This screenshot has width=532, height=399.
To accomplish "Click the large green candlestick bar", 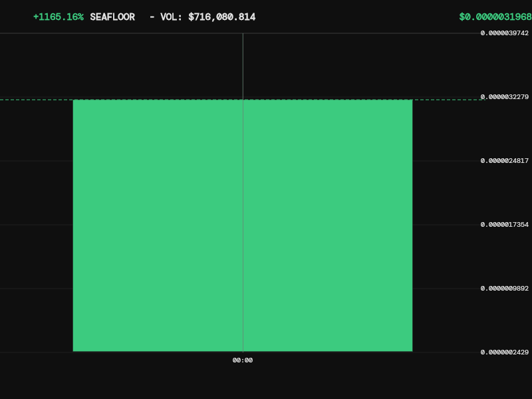I will 243,225.
